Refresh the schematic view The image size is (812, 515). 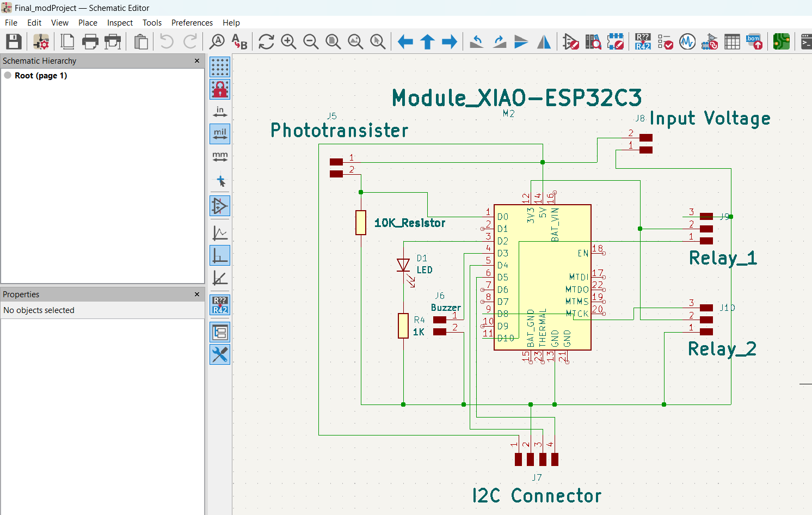[x=266, y=41]
